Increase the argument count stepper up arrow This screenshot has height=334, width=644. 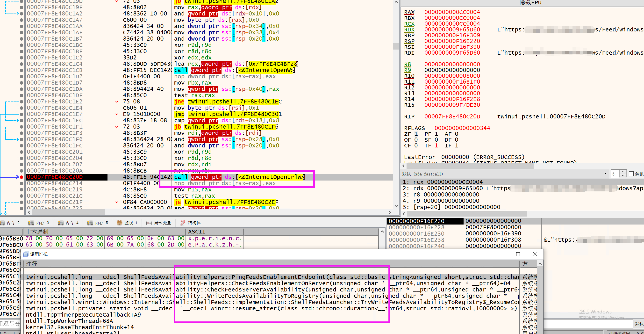pyautogui.click(x=623, y=172)
